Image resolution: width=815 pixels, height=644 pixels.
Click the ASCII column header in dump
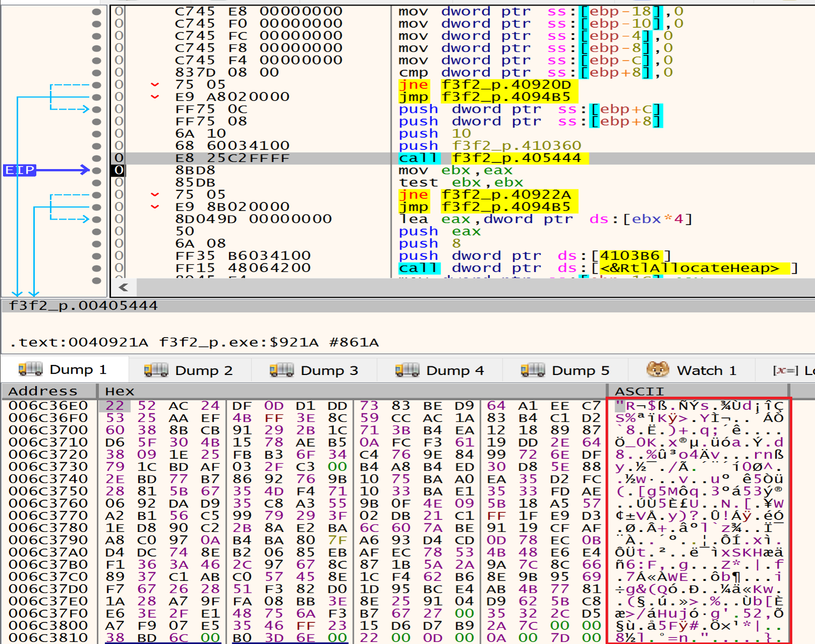pyautogui.click(x=639, y=391)
